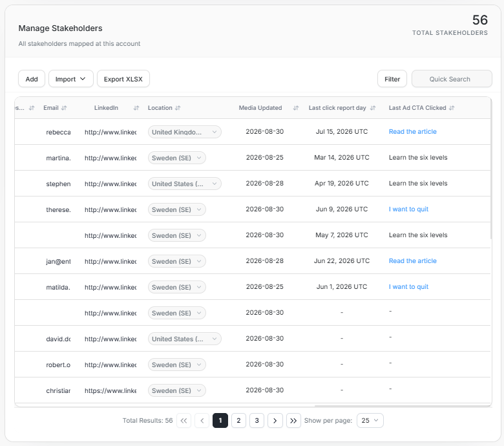Click david email cell
Screen dimensions: 504x446
pyautogui.click(x=58, y=339)
